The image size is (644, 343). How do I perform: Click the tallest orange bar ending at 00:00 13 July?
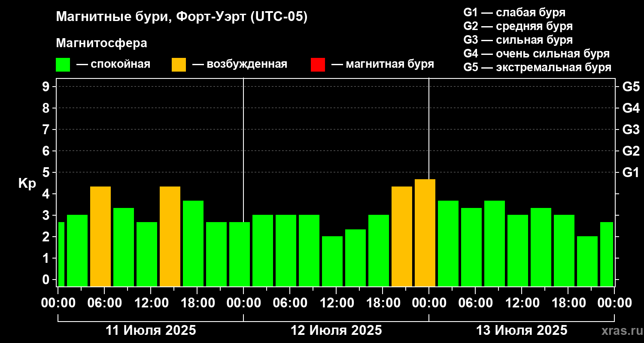click(x=425, y=233)
